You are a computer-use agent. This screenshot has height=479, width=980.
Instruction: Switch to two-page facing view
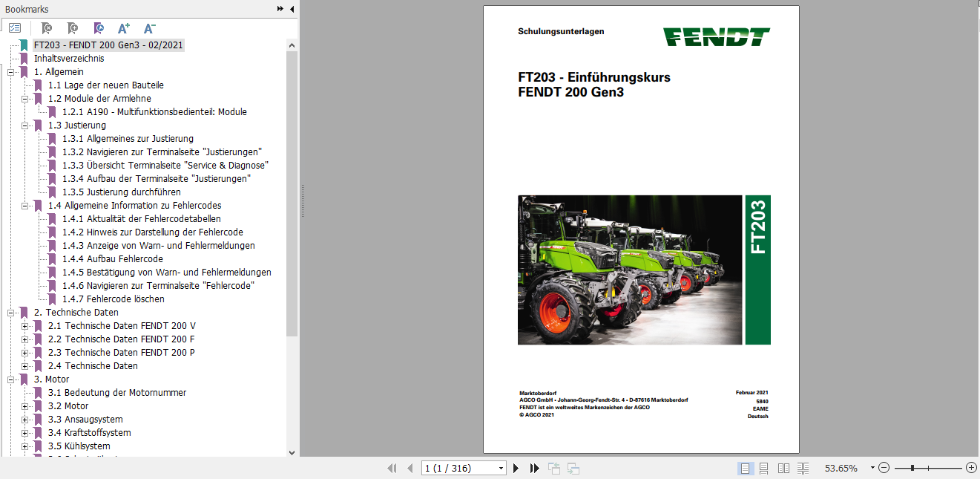click(783, 468)
